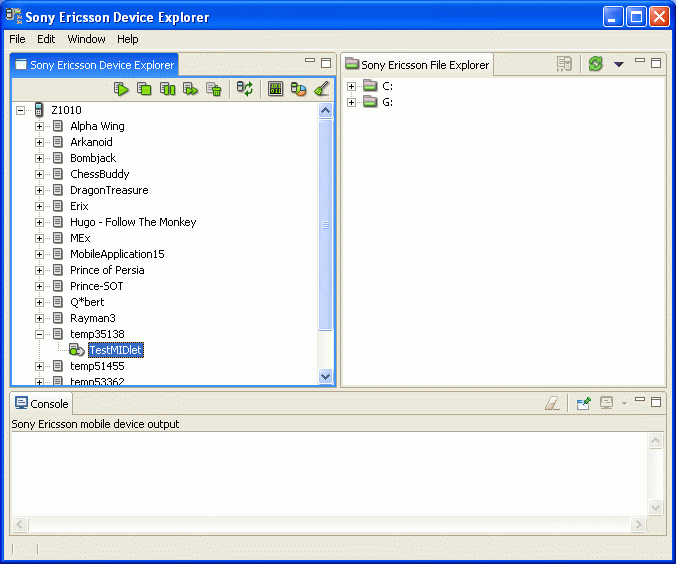Screen dimensions: 676x564
Task: Select the TestMIDlet entry
Action: coord(116,350)
